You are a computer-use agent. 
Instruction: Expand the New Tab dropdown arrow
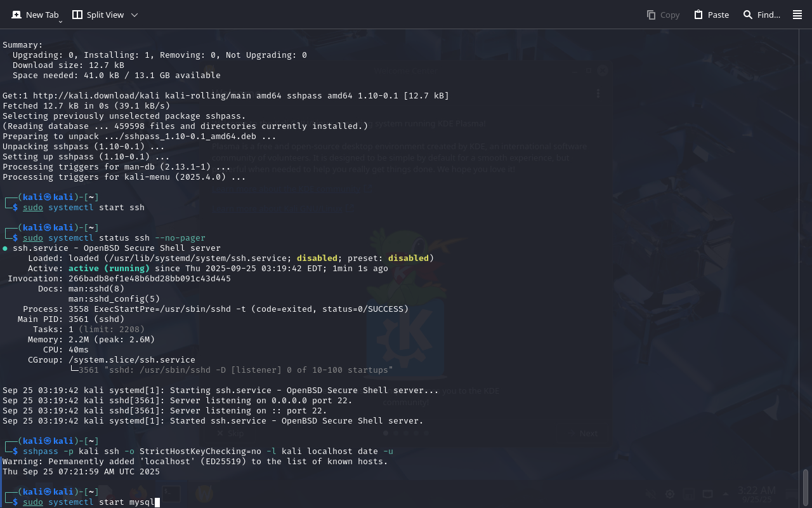tap(60, 22)
